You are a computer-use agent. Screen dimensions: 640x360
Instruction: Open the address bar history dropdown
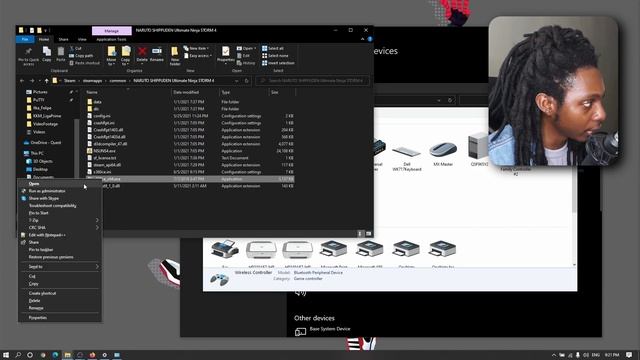tap(236, 81)
